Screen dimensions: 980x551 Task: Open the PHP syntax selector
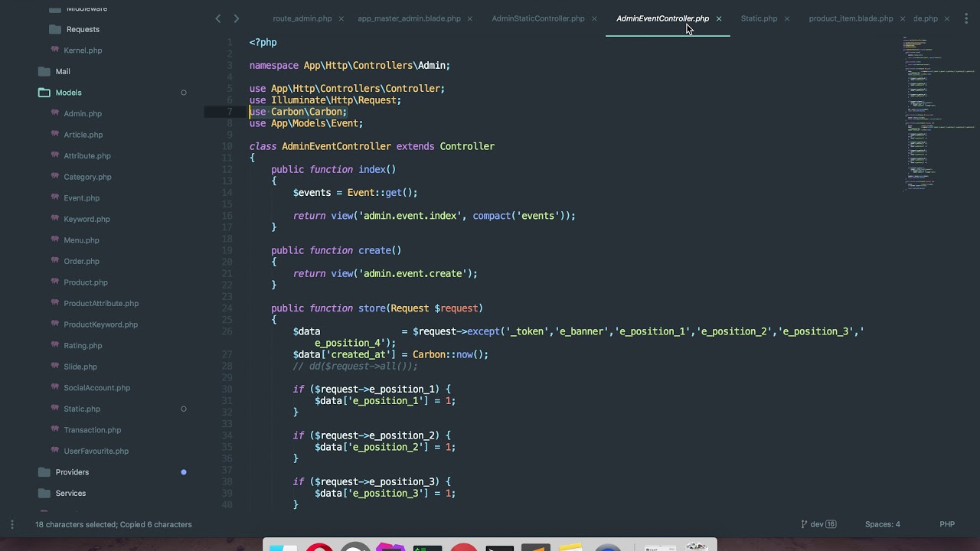point(947,524)
